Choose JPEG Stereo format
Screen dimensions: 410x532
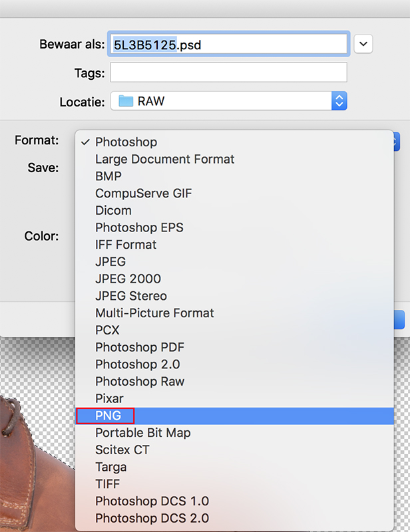click(x=234, y=296)
